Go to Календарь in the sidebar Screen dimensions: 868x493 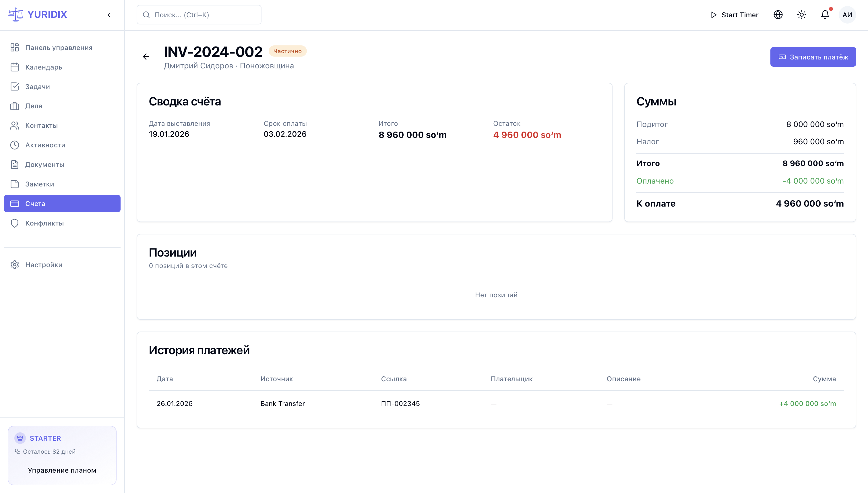point(44,67)
